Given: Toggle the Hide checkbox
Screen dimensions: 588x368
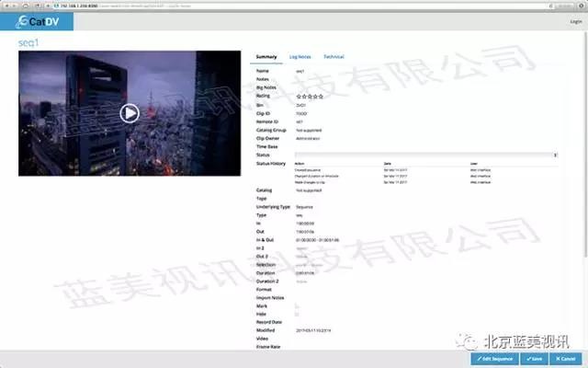Looking at the screenshot, I should pyautogui.click(x=297, y=315).
